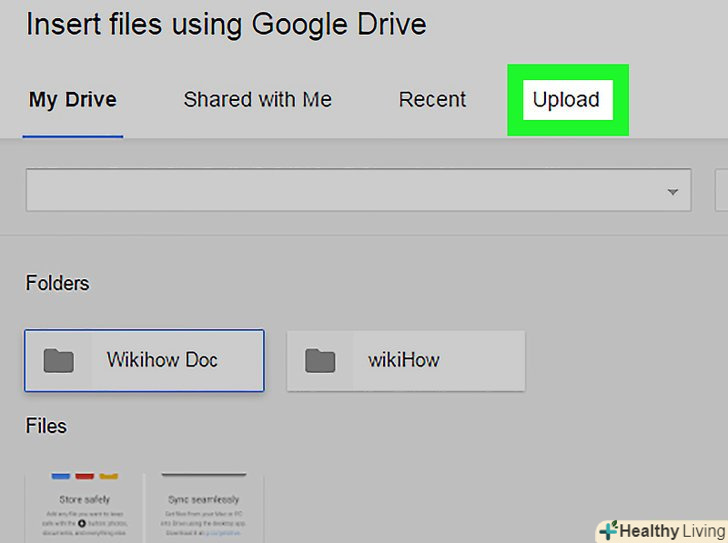Click inside the Drive search field

(358, 190)
